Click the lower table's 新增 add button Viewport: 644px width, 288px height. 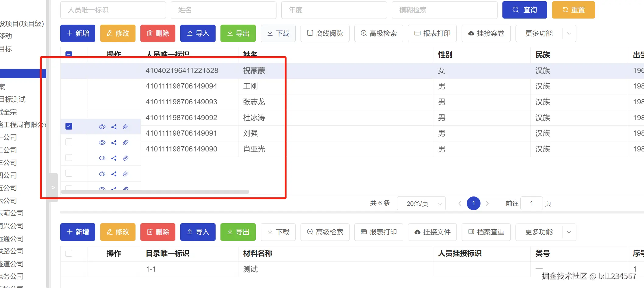click(78, 232)
